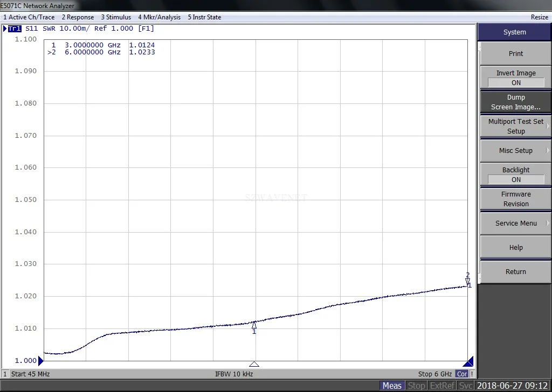
Task: Click the SWR format label
Action: click(49, 29)
